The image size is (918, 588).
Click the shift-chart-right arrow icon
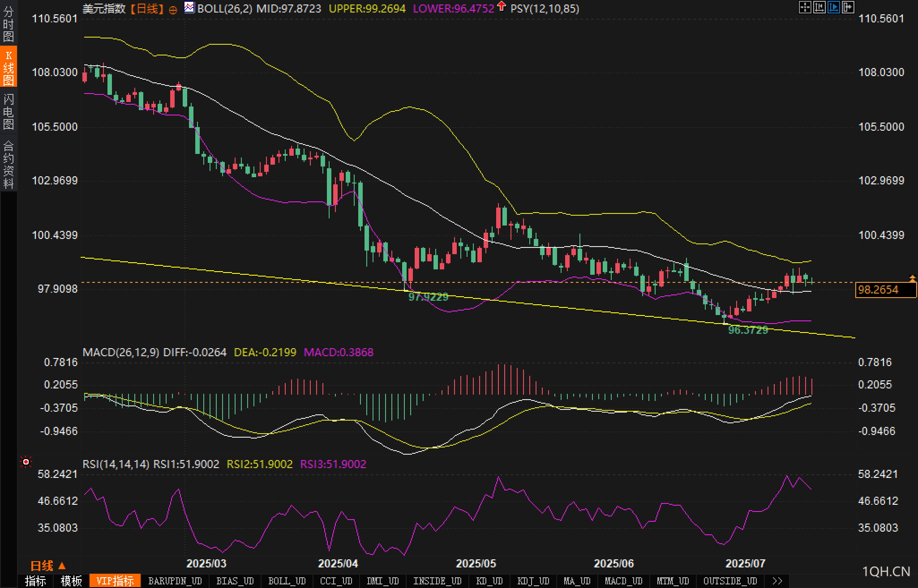coord(848,7)
